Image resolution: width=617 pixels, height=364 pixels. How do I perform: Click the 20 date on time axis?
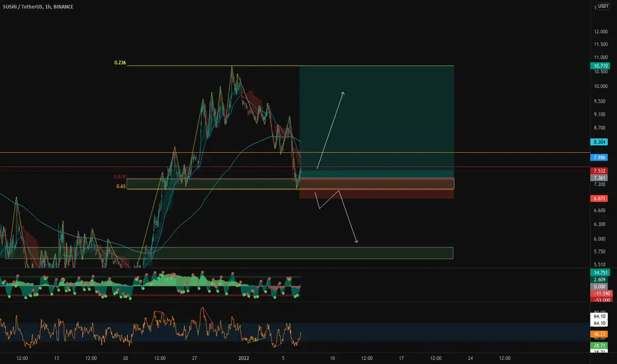pos(126,358)
